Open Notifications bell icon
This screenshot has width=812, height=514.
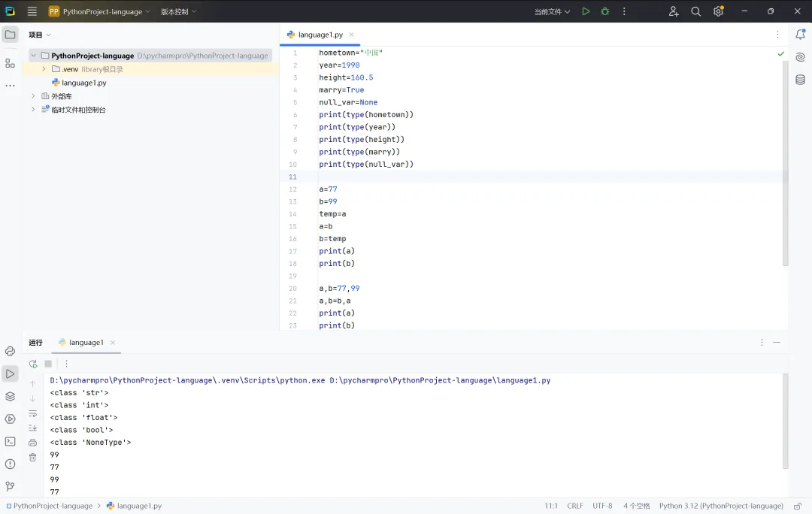[800, 35]
